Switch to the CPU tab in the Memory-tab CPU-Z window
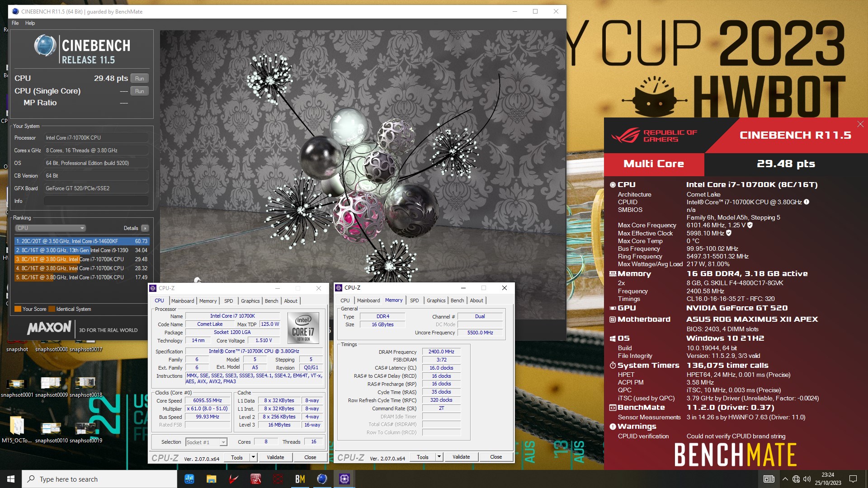Screen dimensions: 868x488 [345, 300]
